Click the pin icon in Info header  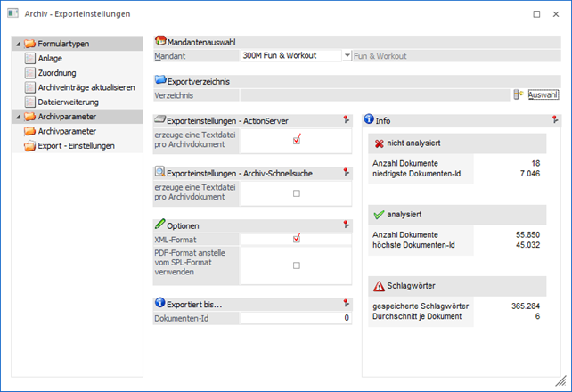point(554,119)
